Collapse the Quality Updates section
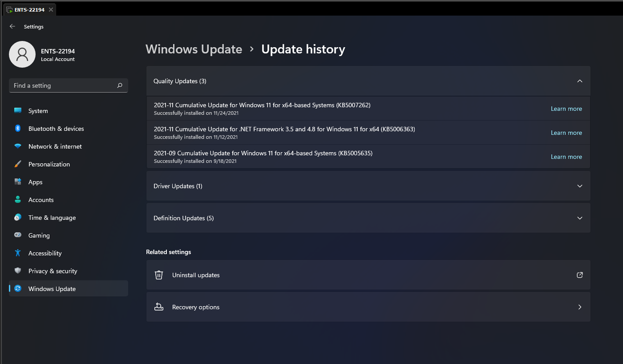Image resolution: width=623 pixels, height=364 pixels. point(580,81)
